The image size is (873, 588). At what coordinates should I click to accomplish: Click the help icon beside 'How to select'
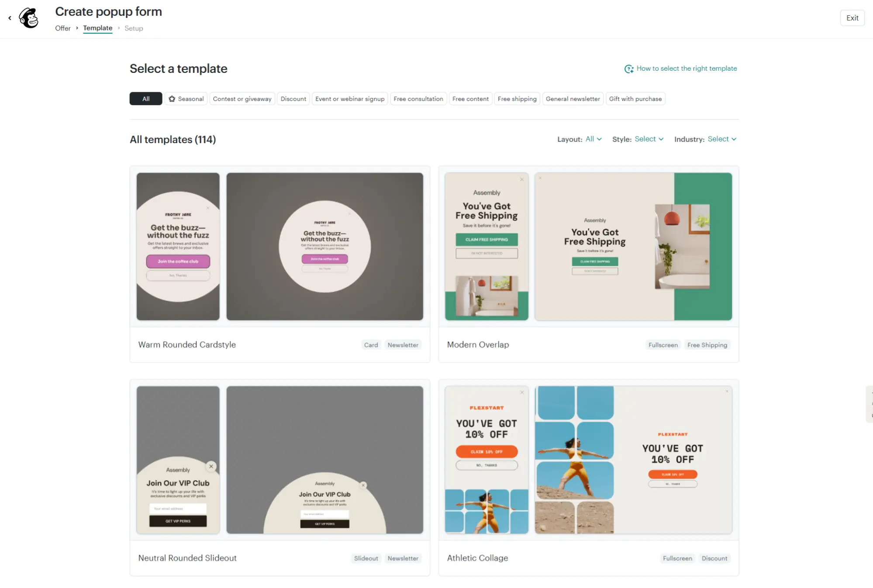coord(629,69)
